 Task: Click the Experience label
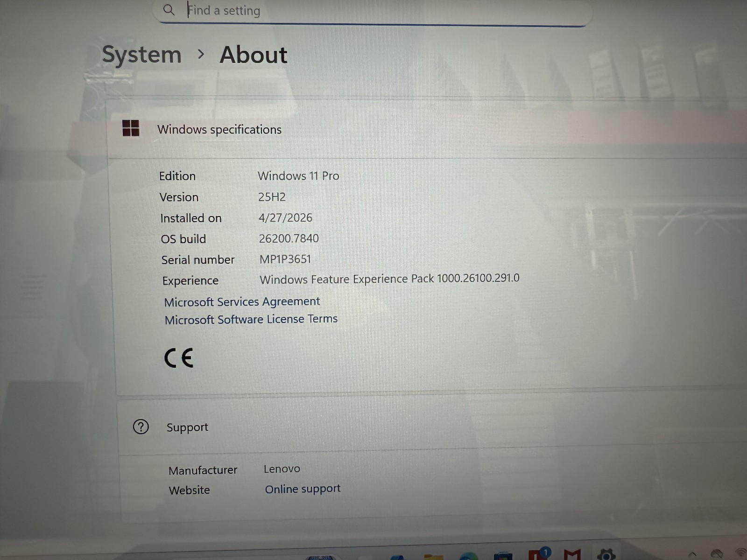pyautogui.click(x=190, y=281)
